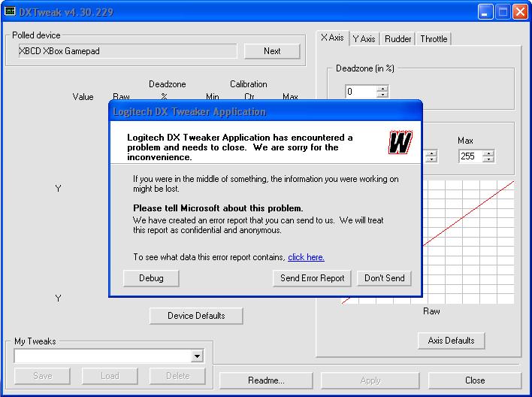Screen dimensions: 532x397
Task: Increase the Max value spinner
Action: (488, 153)
